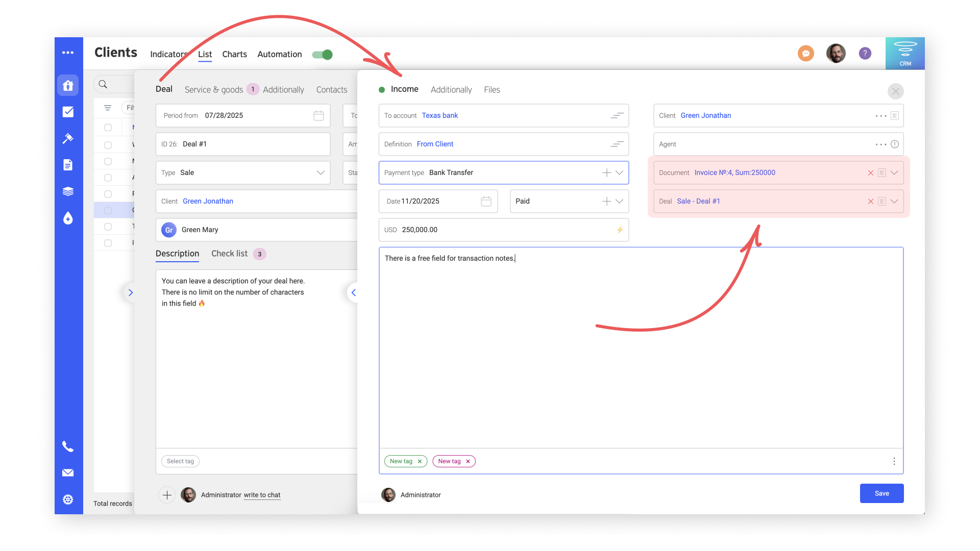Tick the first row checkbox in clients list
This screenshot has width=980, height=551.
click(x=108, y=128)
